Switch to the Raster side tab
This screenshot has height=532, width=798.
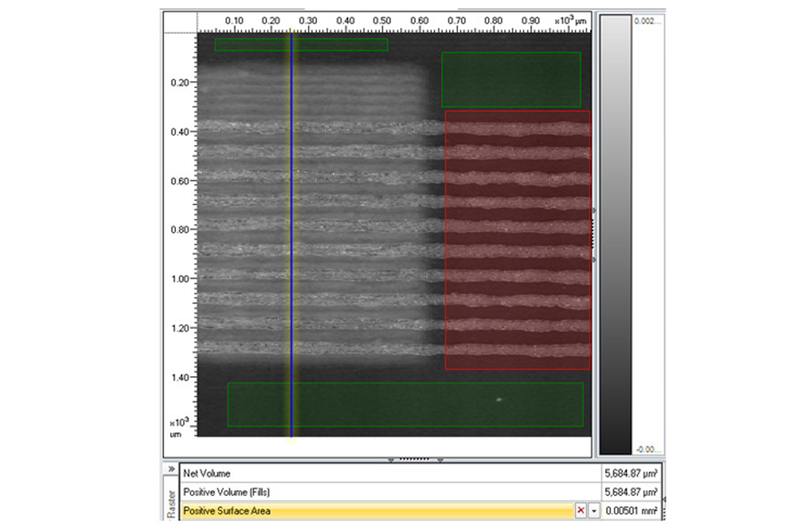coord(172,504)
